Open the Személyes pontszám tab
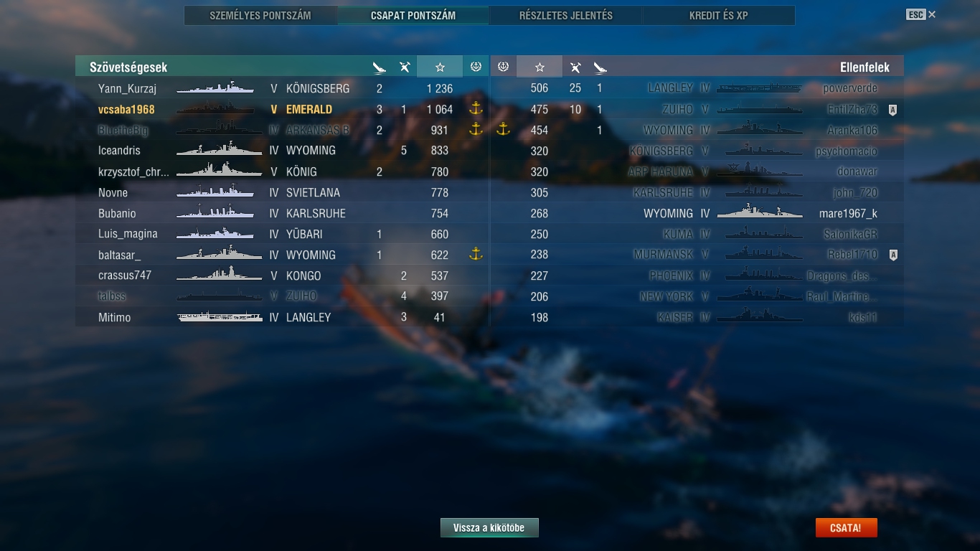The image size is (980, 551). (260, 15)
